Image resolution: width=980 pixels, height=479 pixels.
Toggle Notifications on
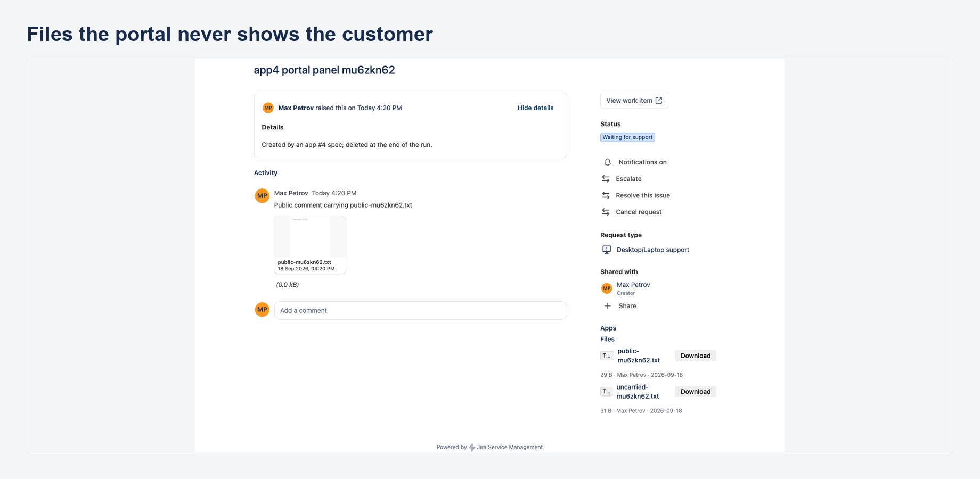click(x=642, y=162)
